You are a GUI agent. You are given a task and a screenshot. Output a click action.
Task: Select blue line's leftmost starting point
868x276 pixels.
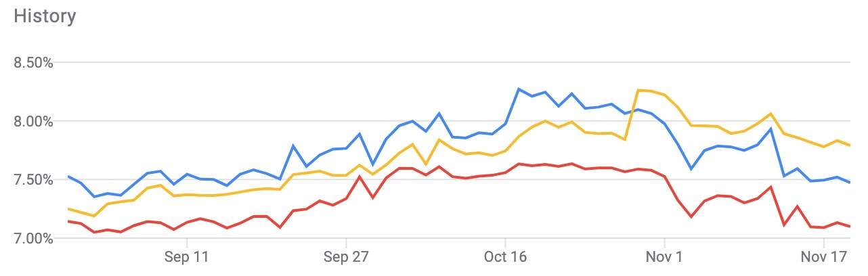[68, 177]
